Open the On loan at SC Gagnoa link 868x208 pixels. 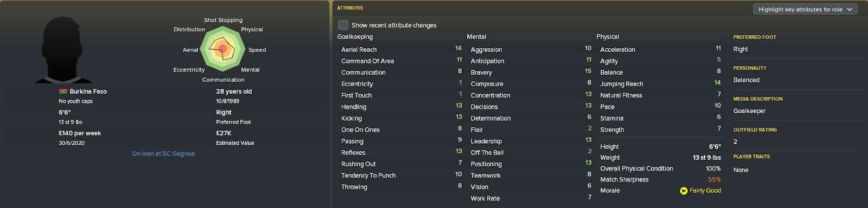[163, 154]
